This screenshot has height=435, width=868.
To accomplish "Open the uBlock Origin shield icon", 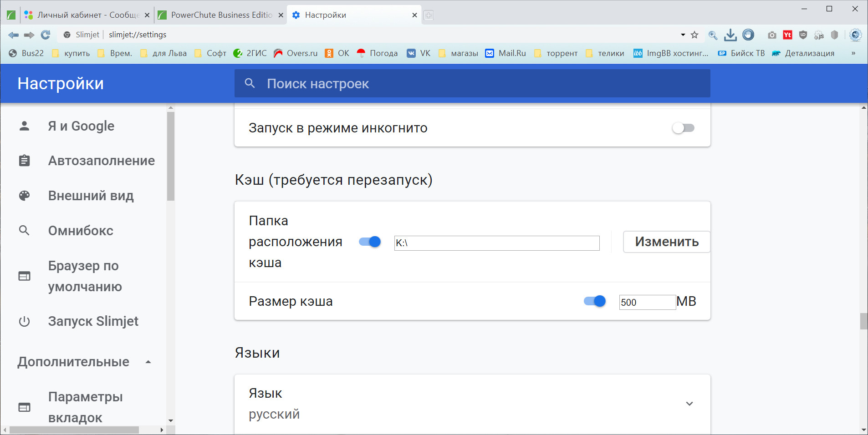I will click(803, 35).
